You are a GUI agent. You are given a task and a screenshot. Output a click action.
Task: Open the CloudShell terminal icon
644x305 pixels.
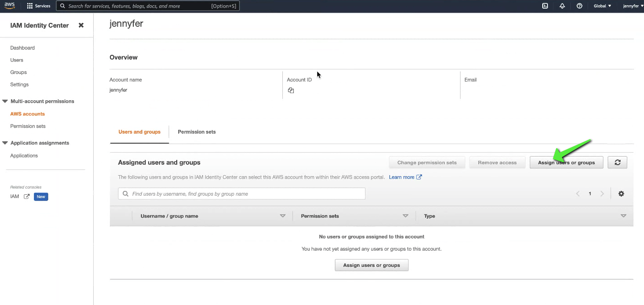(x=545, y=6)
